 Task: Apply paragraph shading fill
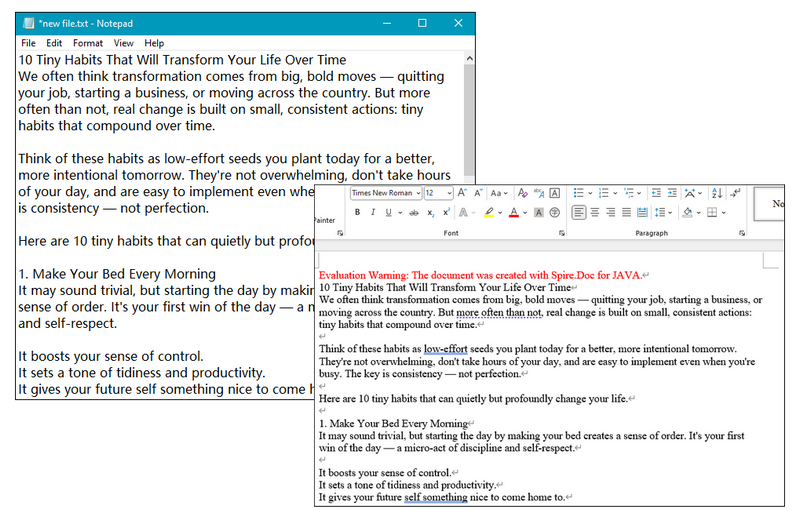687,212
